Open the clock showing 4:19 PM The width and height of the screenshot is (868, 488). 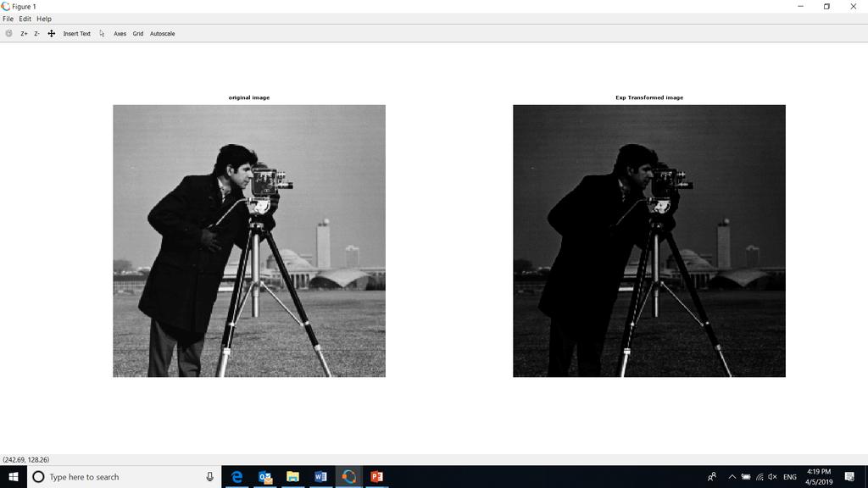[819, 477]
